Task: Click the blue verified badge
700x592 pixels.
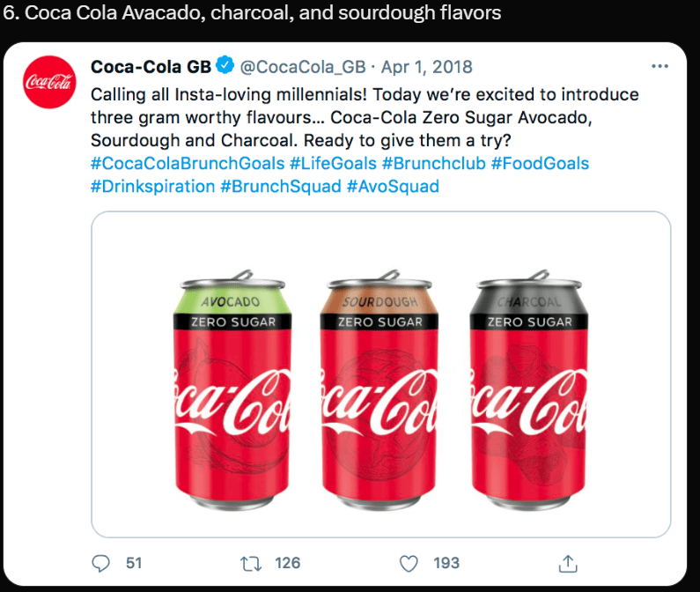Action: pos(225,66)
